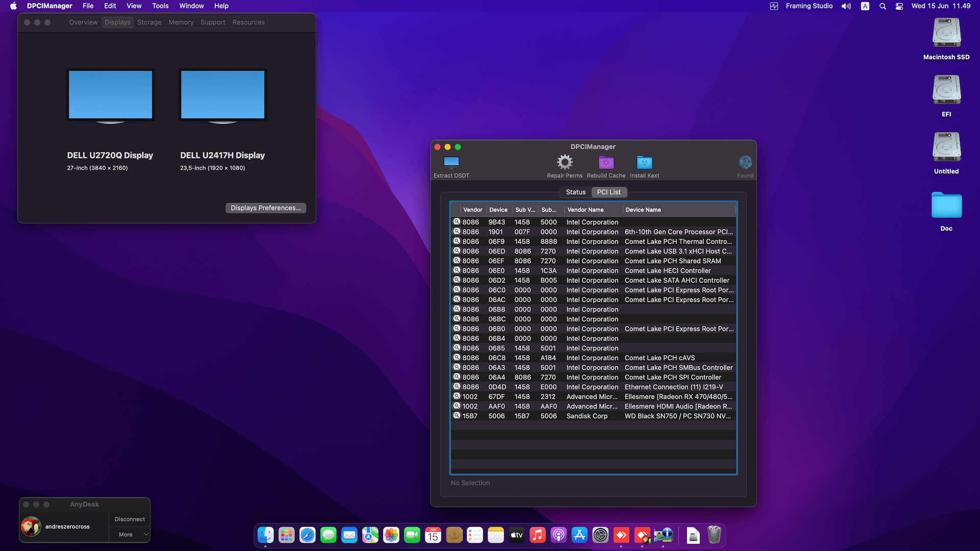The height and width of the screenshot is (551, 980).
Task: Click magnifier icon for device 9B43 row
Action: tap(457, 222)
